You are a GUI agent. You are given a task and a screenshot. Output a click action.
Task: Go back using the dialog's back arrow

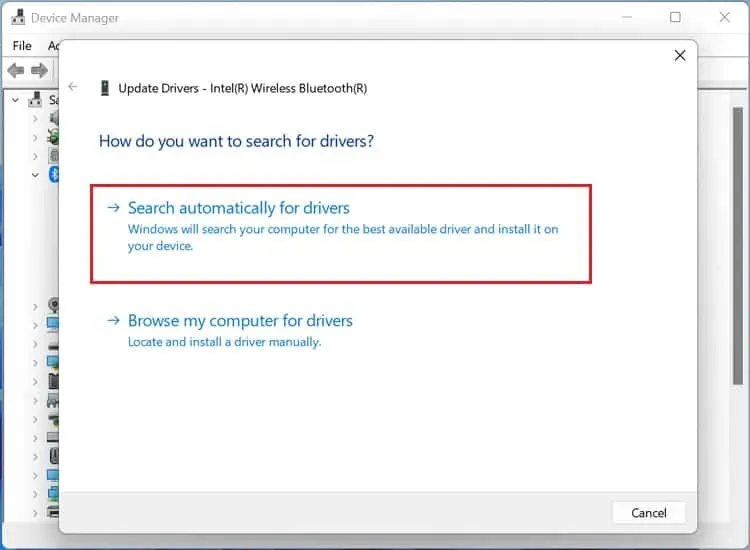[x=73, y=87]
